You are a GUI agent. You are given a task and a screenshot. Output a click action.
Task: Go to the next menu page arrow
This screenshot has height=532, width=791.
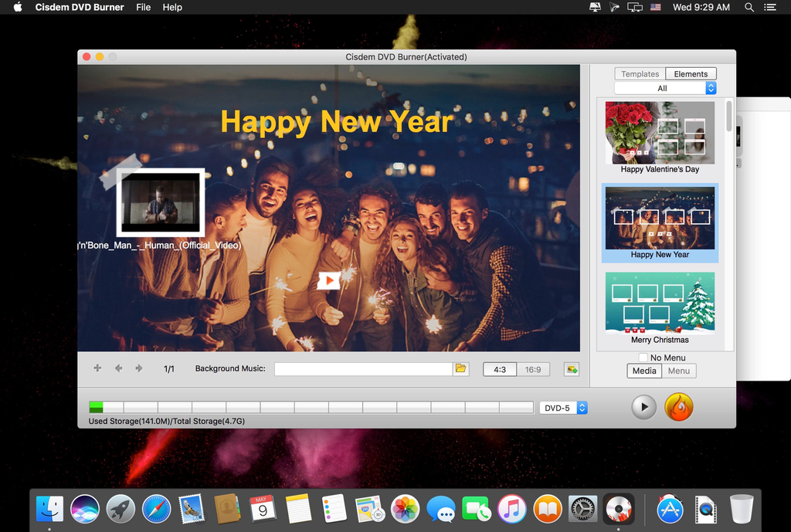[x=139, y=368]
